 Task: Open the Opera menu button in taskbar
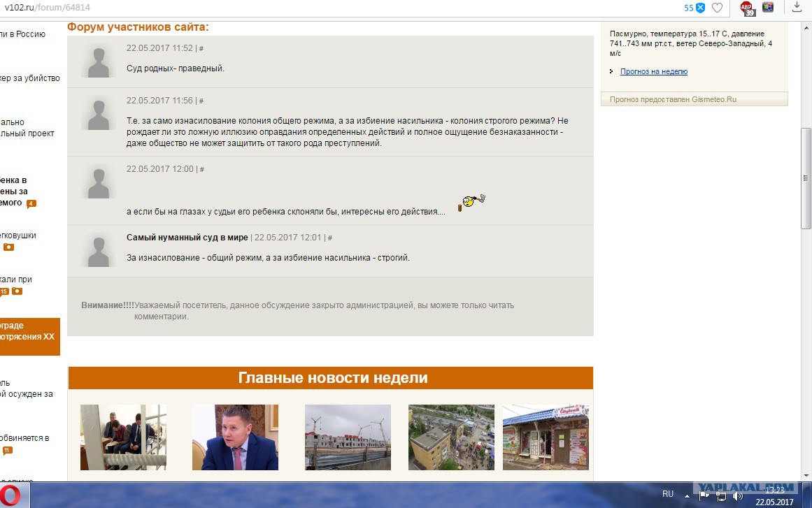click(10, 495)
